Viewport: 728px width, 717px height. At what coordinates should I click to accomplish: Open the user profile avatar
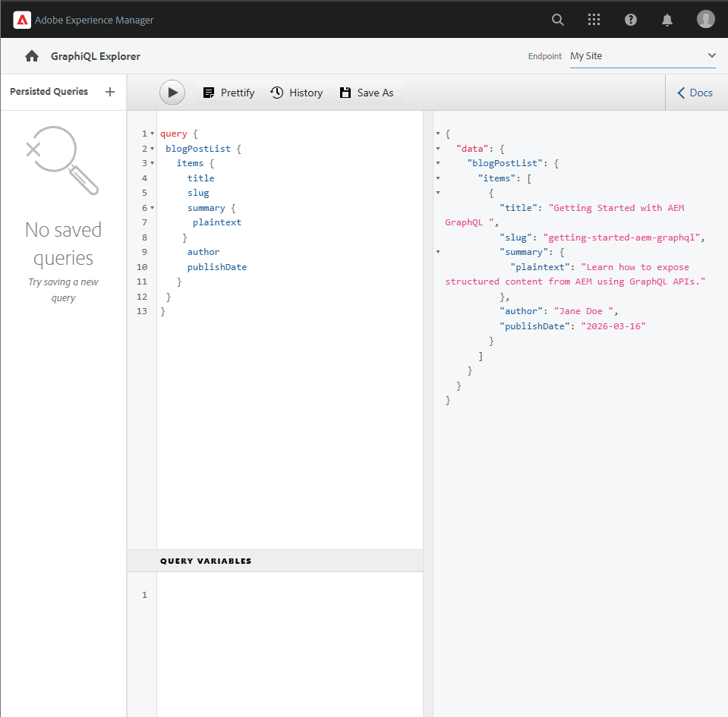[705, 20]
